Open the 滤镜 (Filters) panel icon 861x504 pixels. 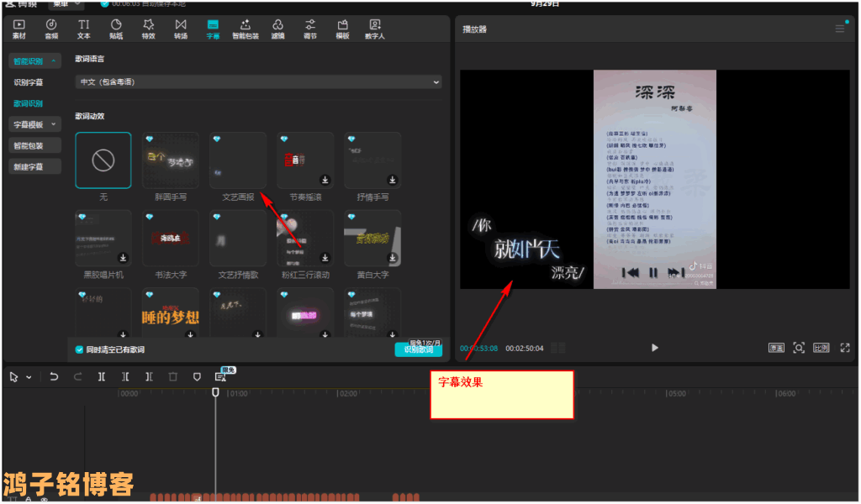coord(278,29)
